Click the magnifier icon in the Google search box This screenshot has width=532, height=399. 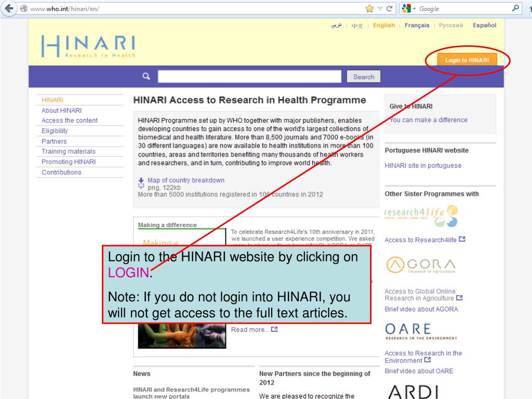(x=515, y=8)
